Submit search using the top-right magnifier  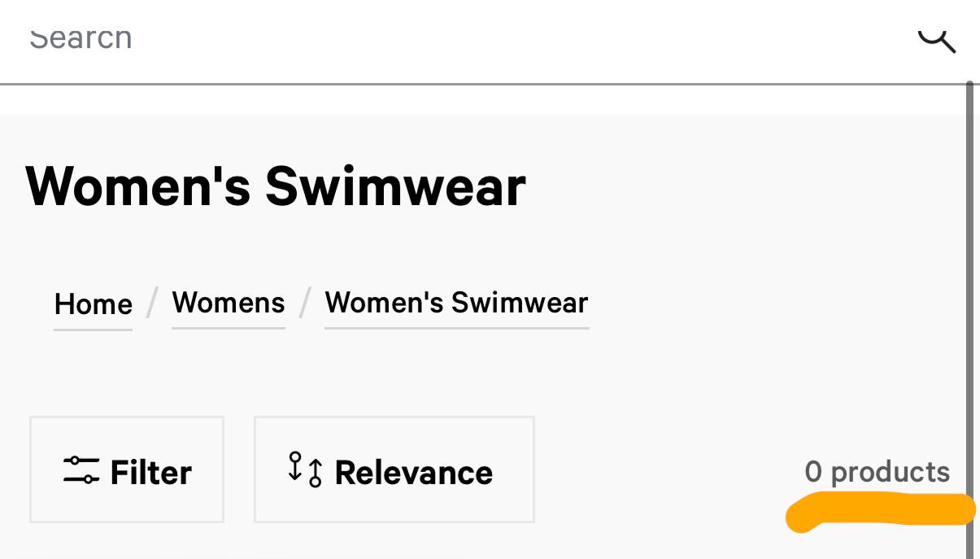pos(937,39)
